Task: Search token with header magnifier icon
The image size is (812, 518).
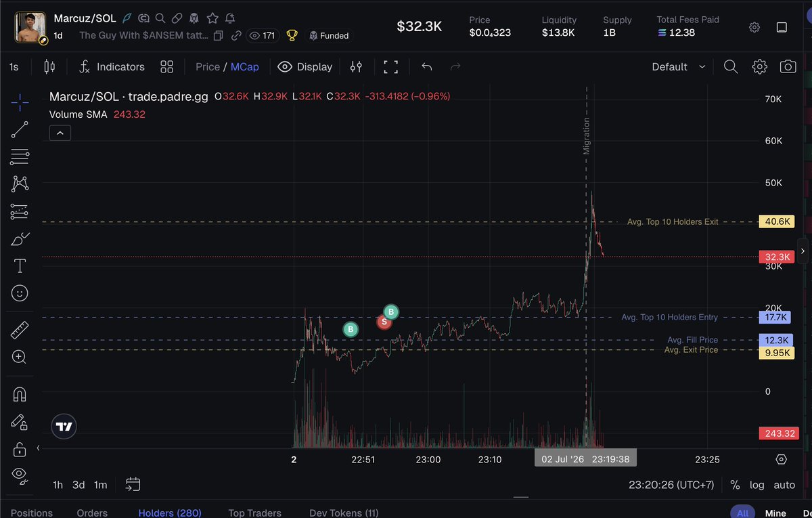Action: 160,18
